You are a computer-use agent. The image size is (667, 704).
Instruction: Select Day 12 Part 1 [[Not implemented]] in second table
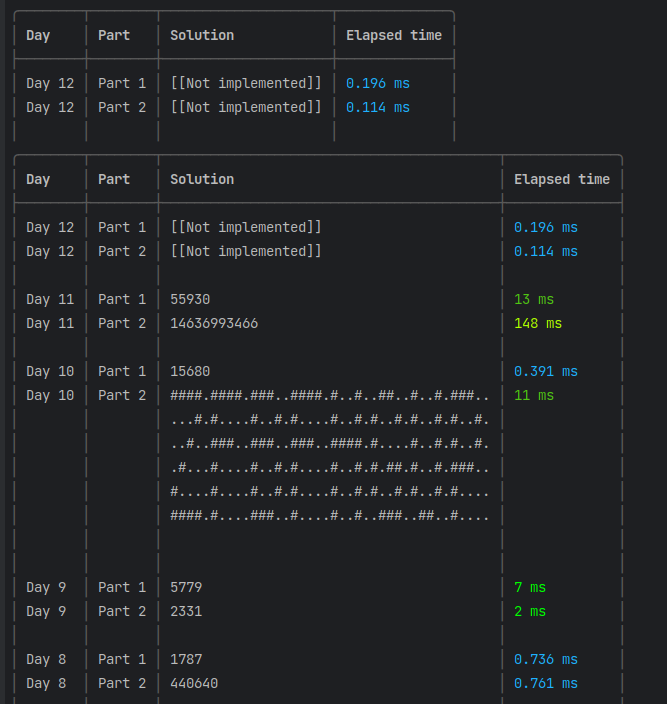(x=246, y=228)
